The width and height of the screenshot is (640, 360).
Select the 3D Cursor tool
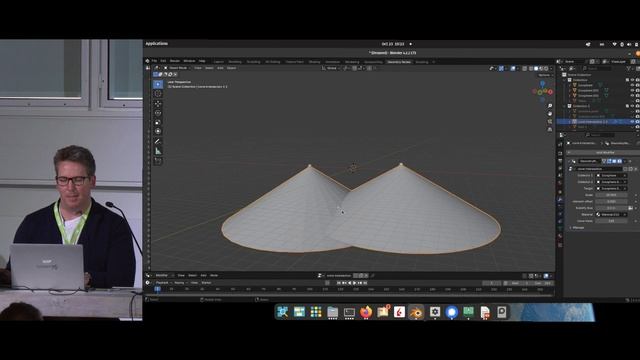click(x=158, y=93)
